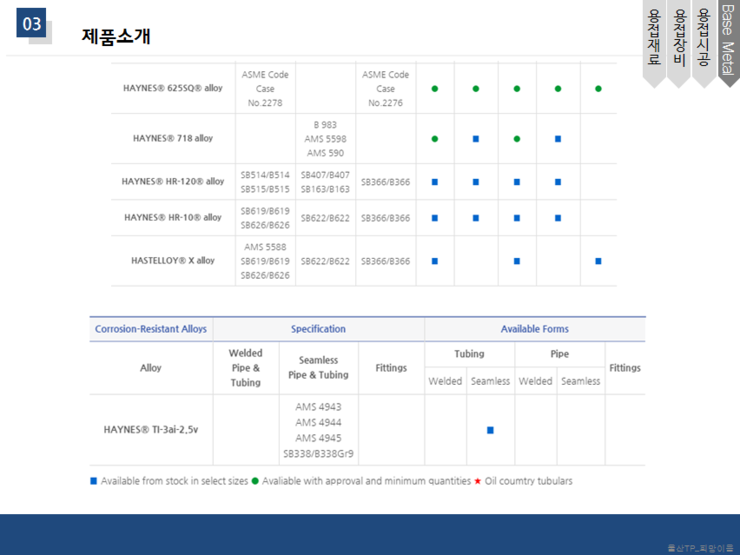Viewport: 740px width, 555px height.
Task: Click Fittings header under Available Forms
Action: pos(625,368)
